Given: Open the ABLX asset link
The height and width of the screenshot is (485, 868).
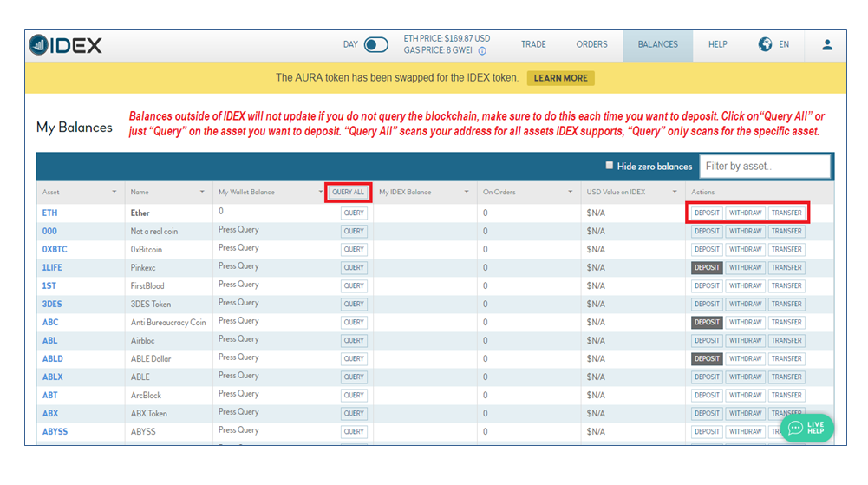Looking at the screenshot, I should tap(53, 377).
